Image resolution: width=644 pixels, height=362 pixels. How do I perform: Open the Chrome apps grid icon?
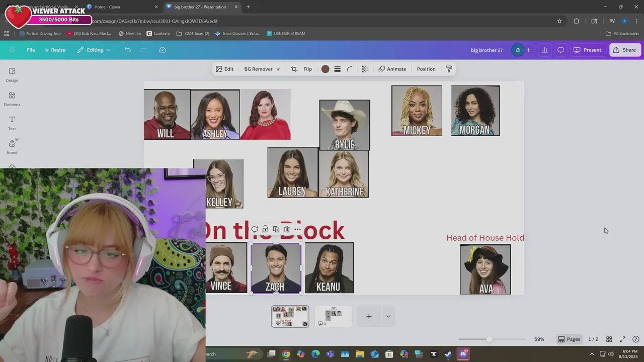(x=7, y=34)
